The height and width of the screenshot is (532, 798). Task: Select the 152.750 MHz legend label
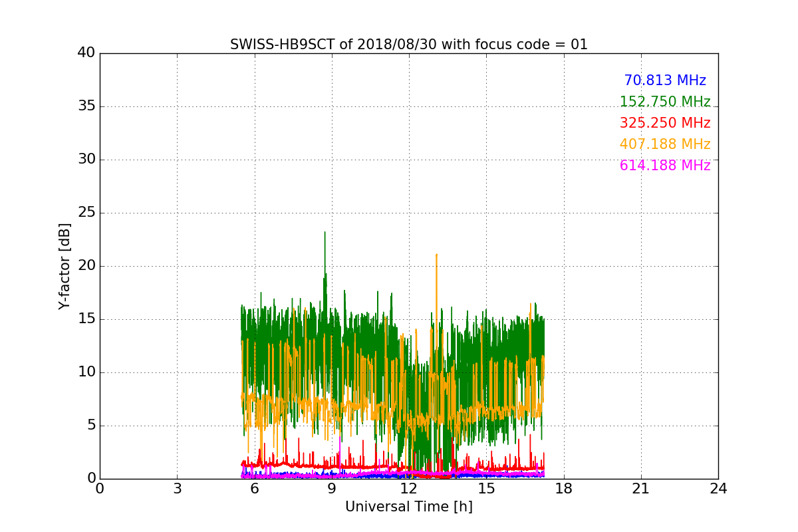coord(665,102)
